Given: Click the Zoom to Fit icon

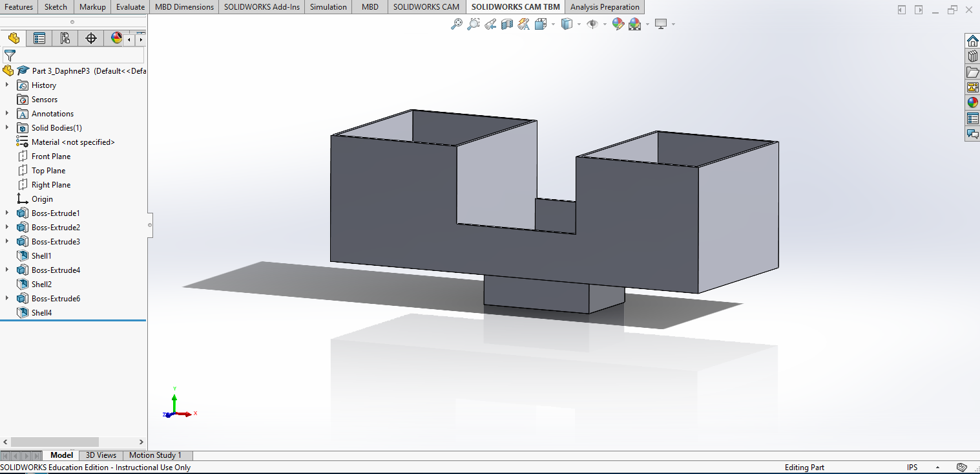Looking at the screenshot, I should (457, 24).
